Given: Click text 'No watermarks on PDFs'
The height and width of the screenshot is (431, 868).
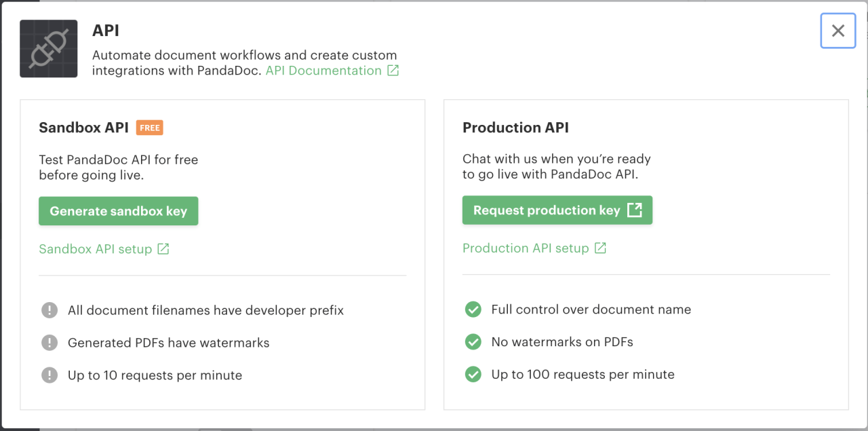Looking at the screenshot, I should click(563, 342).
